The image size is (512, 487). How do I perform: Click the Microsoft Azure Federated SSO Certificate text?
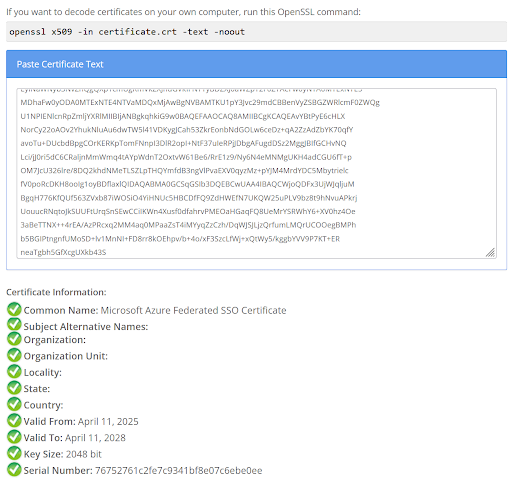point(193,310)
